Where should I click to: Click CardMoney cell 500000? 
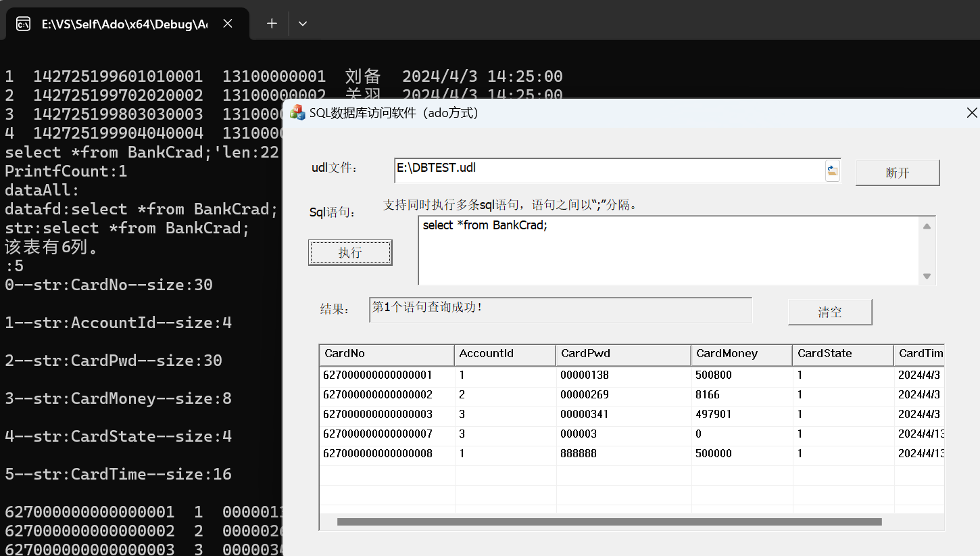coord(742,453)
